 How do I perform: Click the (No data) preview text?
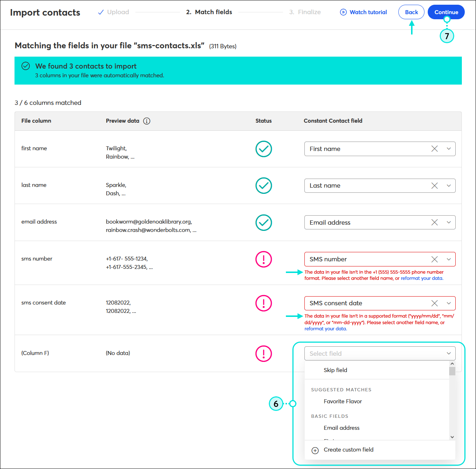click(118, 353)
